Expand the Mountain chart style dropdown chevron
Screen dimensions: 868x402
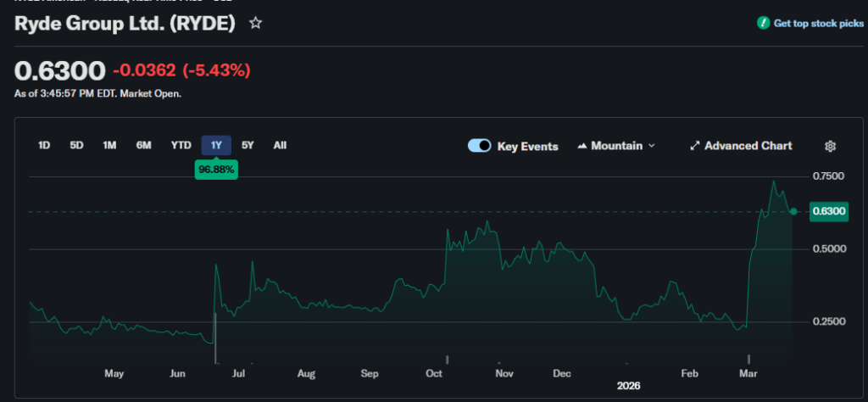tap(652, 146)
